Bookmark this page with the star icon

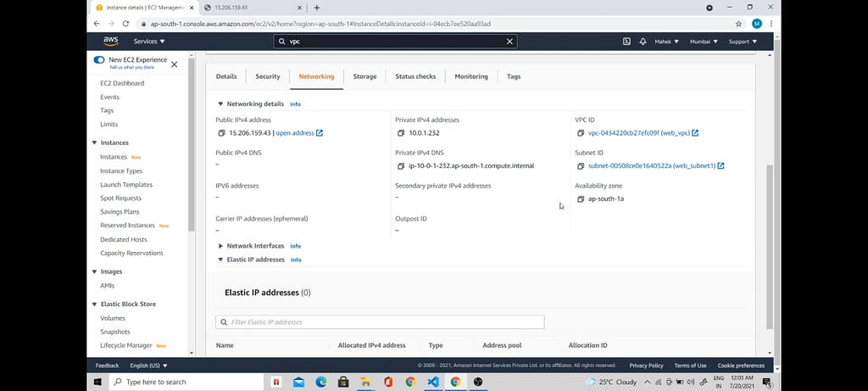pos(738,24)
